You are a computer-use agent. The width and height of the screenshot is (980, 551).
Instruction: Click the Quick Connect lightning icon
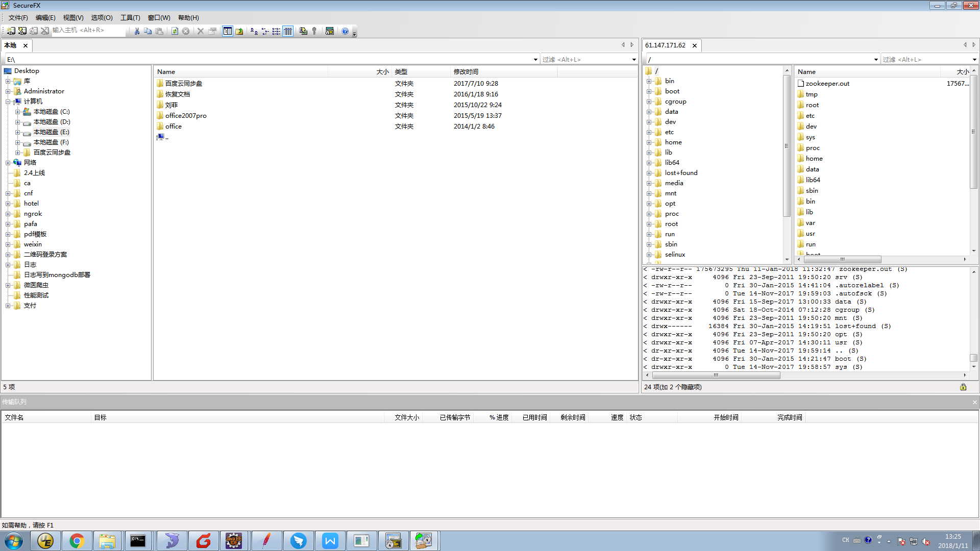coord(22,31)
